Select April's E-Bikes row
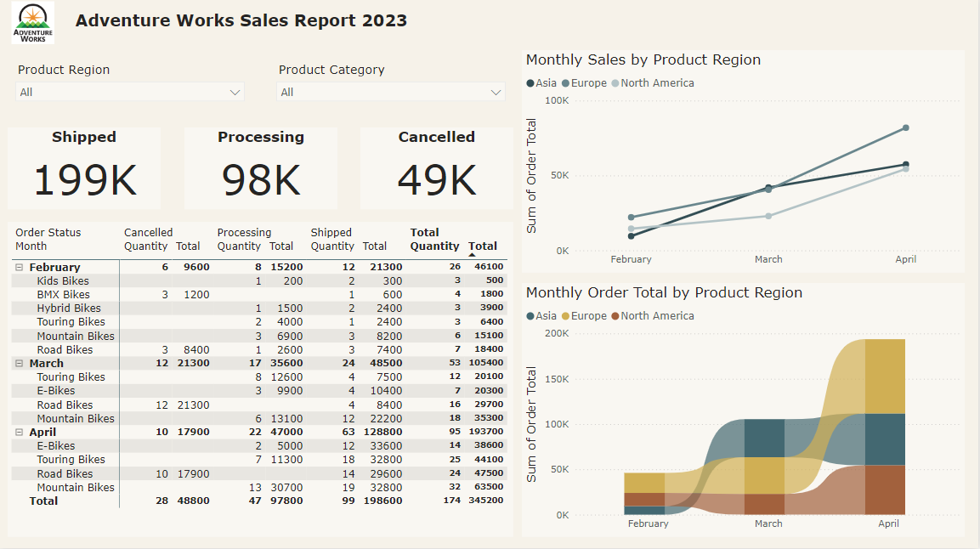The image size is (980, 549). pos(258,446)
